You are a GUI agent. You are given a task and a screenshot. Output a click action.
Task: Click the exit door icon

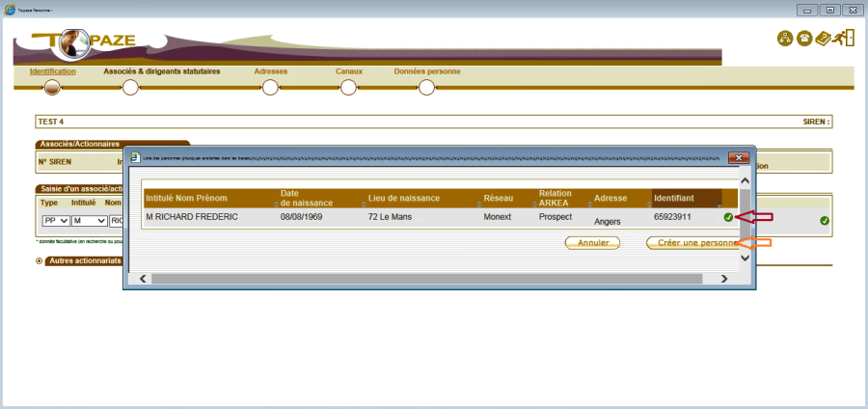(845, 39)
